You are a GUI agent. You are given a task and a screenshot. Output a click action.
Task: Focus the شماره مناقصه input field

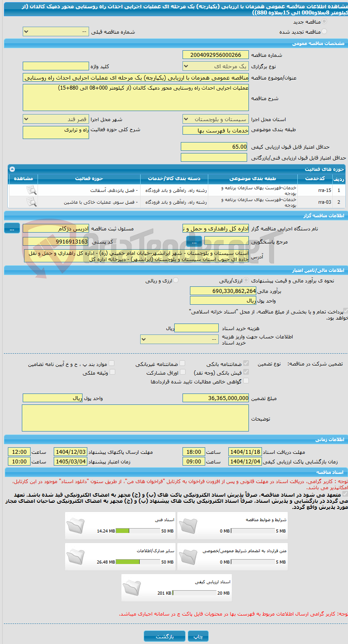point(215,55)
